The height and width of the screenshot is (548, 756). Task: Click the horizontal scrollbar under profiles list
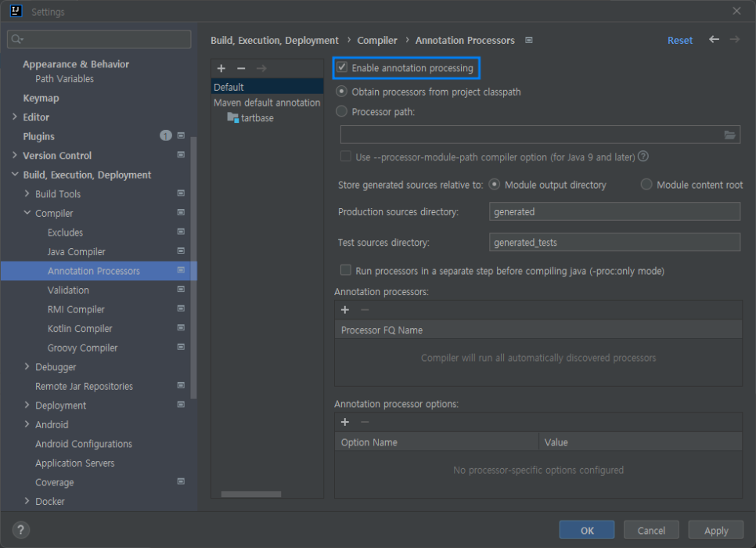(x=250, y=494)
